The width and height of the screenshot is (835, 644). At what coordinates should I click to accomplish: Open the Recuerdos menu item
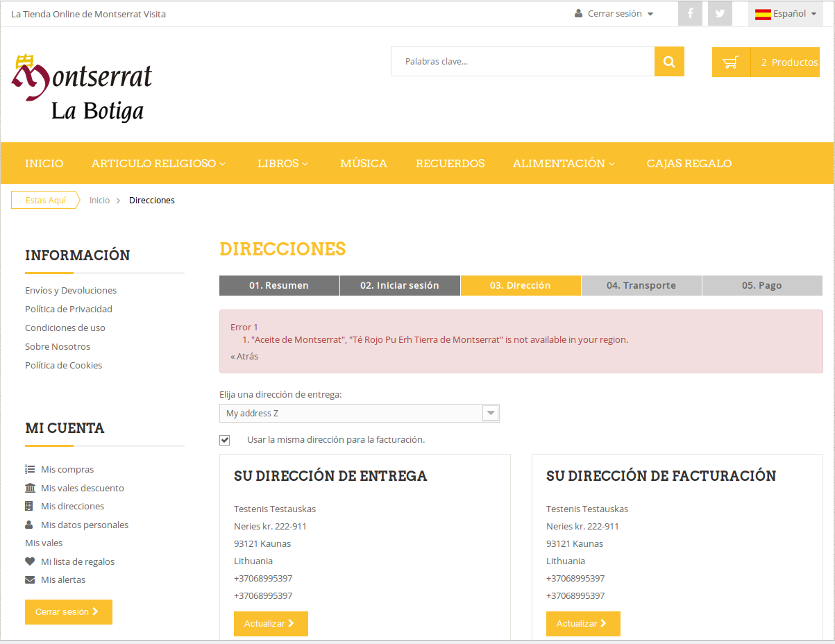coord(450,164)
